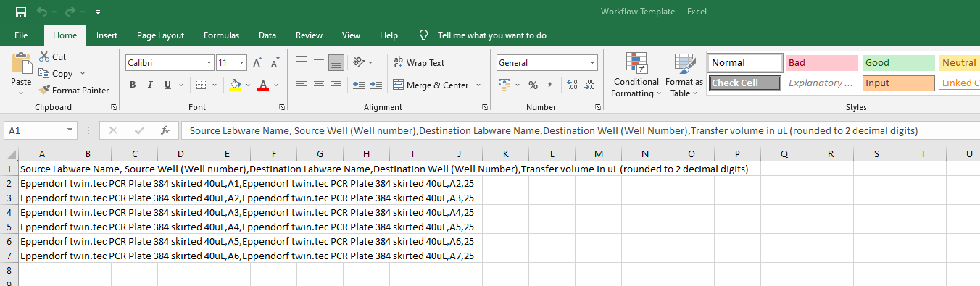Open the Calibri font name dropdown
980x286 pixels.
209,63
